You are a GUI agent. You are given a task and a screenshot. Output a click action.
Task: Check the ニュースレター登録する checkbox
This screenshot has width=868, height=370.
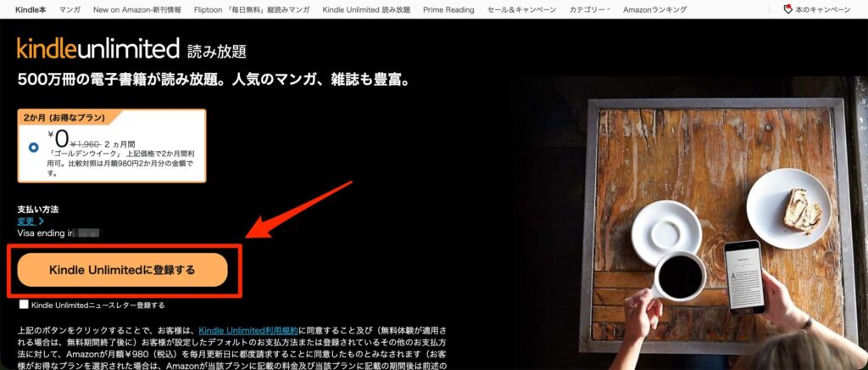click(24, 304)
